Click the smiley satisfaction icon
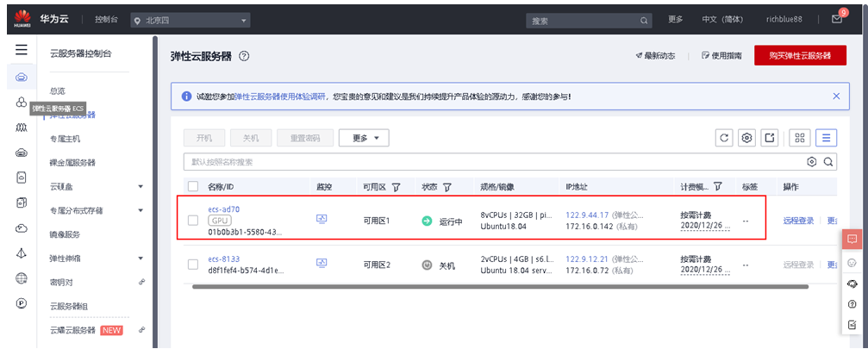Image resolution: width=868 pixels, height=349 pixels. coord(852,263)
